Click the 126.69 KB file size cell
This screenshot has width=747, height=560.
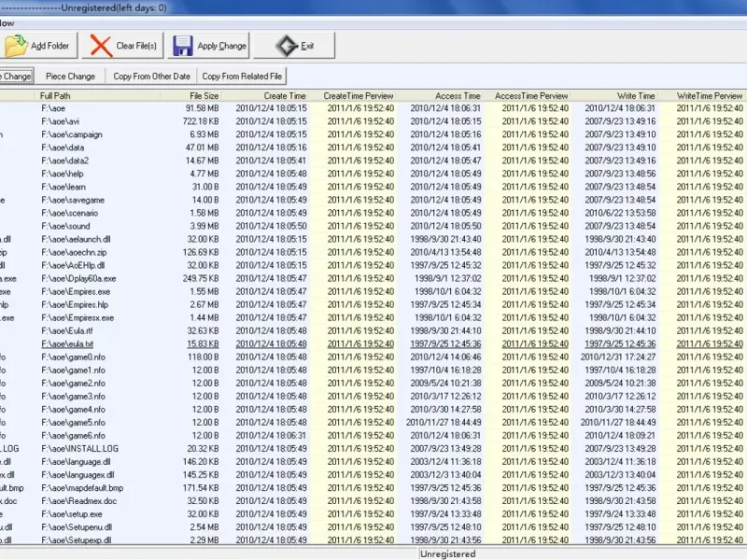(201, 252)
